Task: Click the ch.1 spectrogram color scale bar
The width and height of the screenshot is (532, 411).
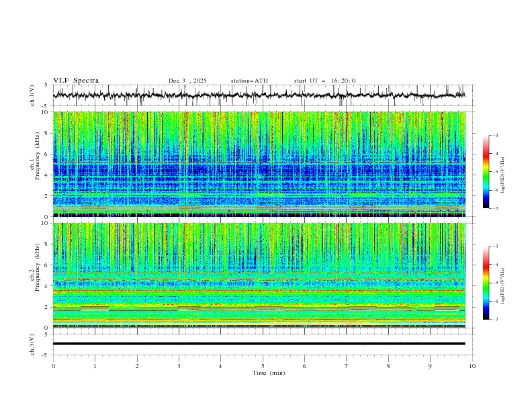Action: 486,172
